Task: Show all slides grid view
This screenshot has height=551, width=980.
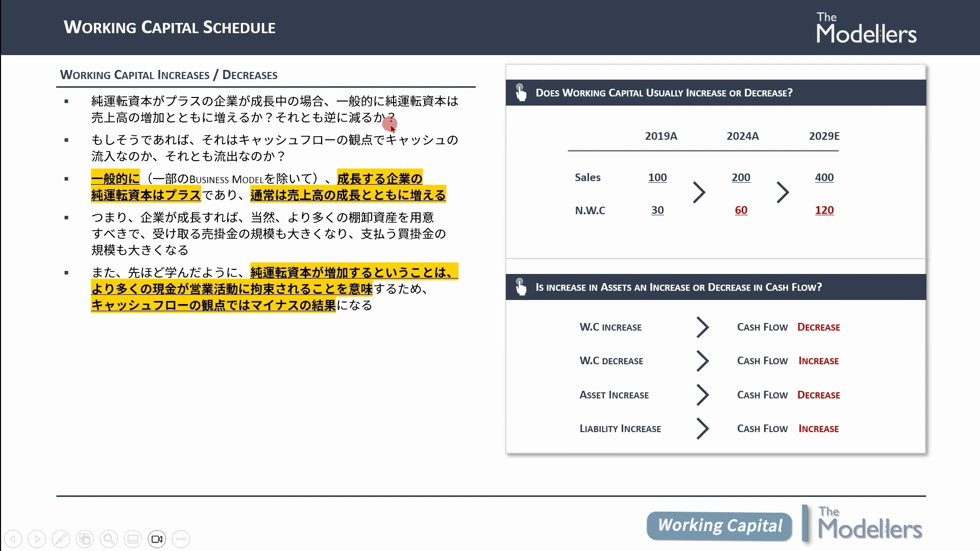Action: (x=85, y=539)
